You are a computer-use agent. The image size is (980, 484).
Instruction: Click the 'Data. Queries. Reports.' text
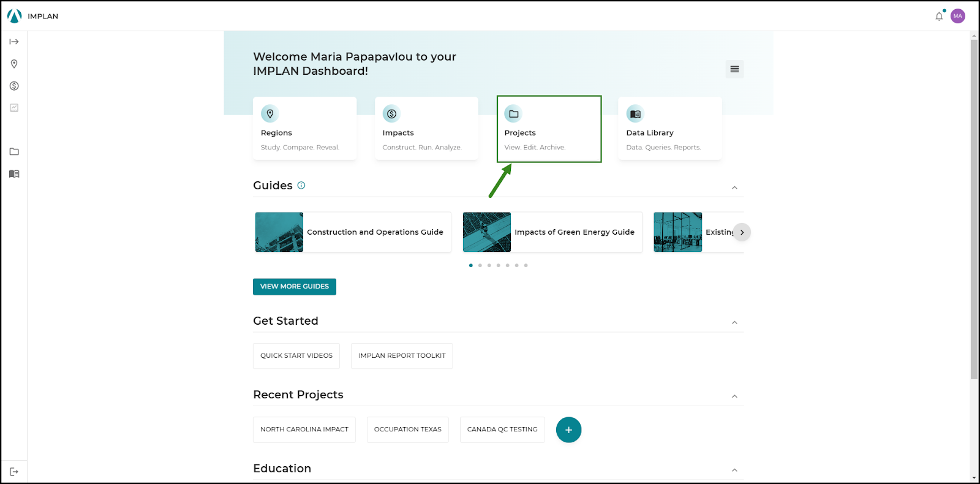click(663, 148)
